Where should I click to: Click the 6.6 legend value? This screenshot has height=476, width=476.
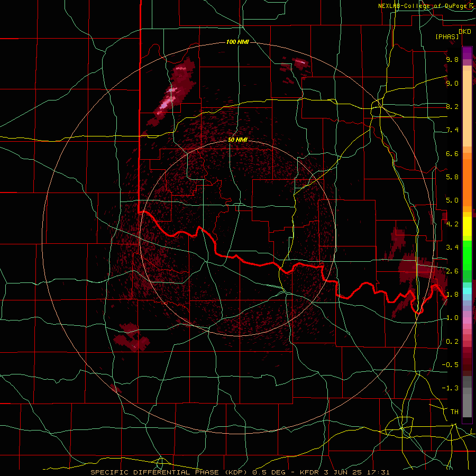click(x=452, y=153)
